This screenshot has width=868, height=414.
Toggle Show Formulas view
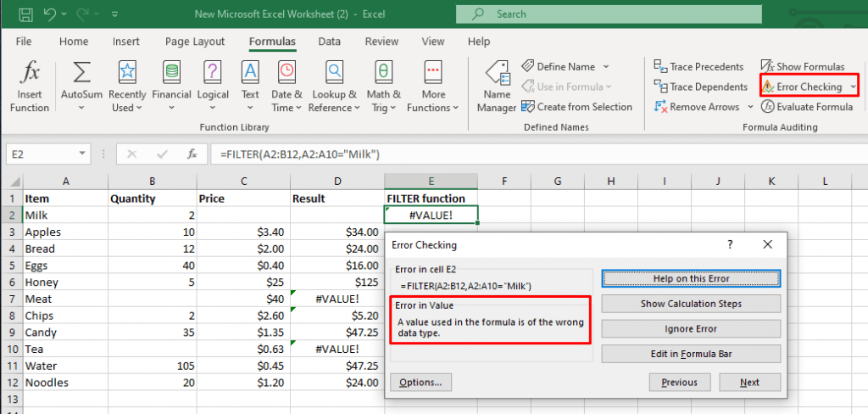tap(802, 66)
